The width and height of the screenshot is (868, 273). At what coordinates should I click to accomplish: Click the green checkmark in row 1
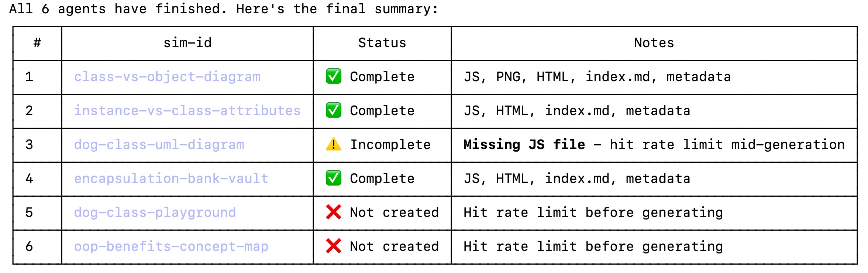coord(334,77)
